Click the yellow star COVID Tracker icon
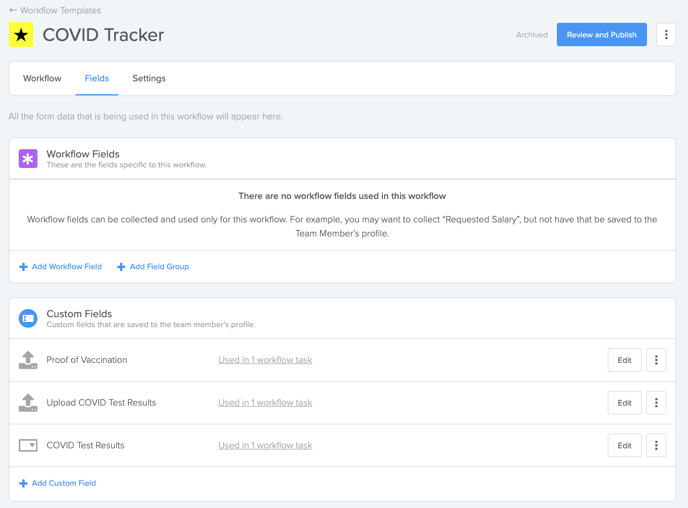This screenshot has height=508, width=688. [21, 35]
